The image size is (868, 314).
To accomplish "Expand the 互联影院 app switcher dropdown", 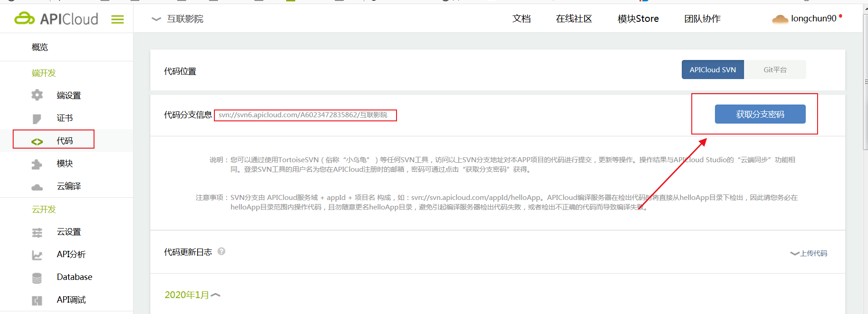I will point(178,19).
